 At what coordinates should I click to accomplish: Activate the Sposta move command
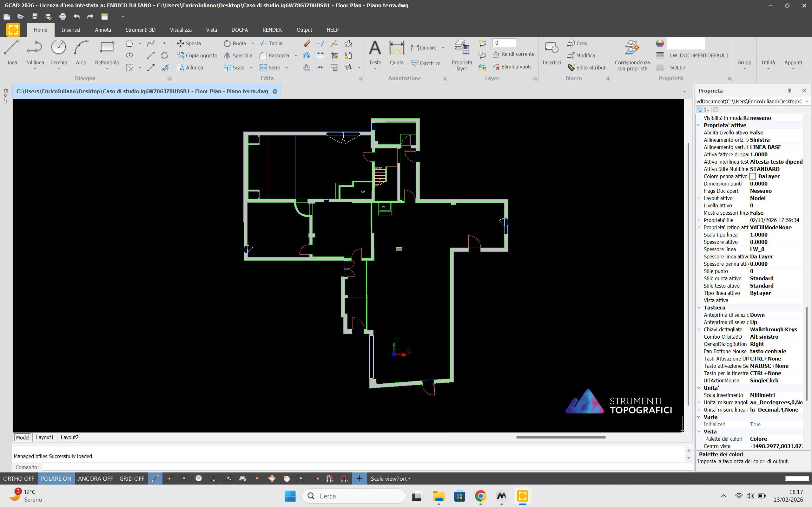click(189, 43)
